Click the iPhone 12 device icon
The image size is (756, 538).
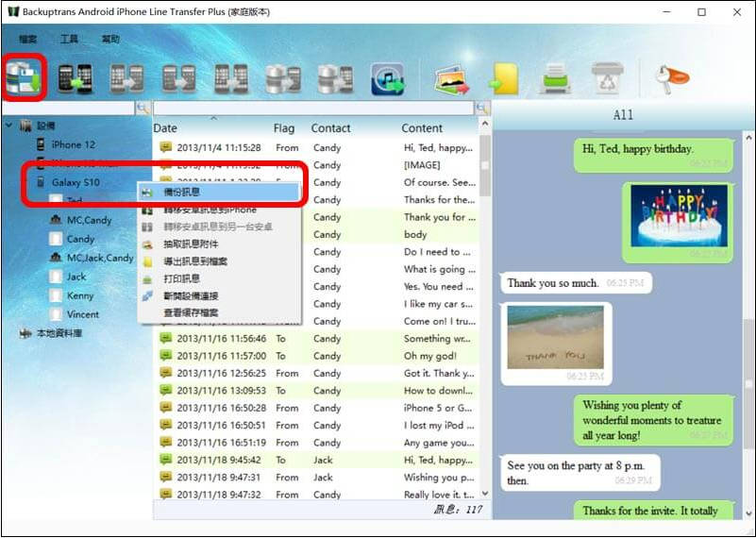tap(41, 144)
